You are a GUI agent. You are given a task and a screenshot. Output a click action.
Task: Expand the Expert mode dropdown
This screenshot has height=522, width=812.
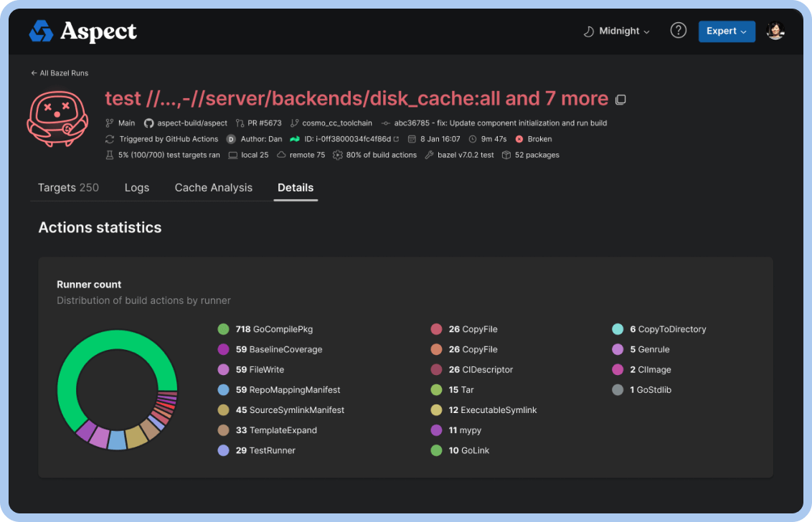[726, 31]
